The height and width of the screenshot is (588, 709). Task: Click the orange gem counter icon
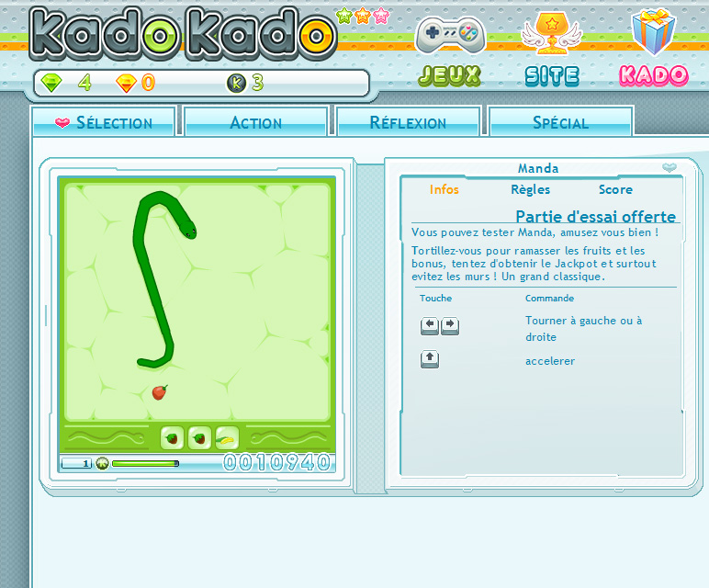click(x=126, y=84)
